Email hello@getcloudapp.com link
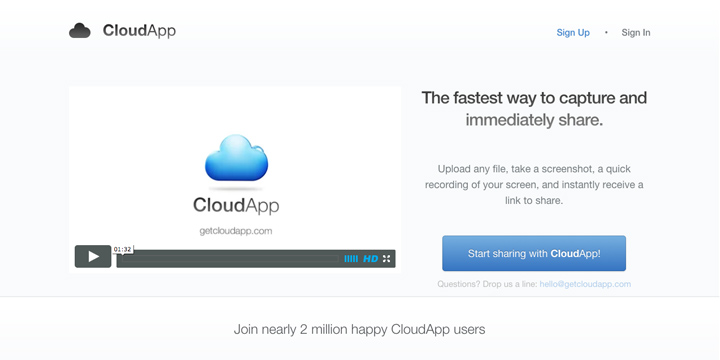The height and width of the screenshot is (360, 720). coord(585,284)
